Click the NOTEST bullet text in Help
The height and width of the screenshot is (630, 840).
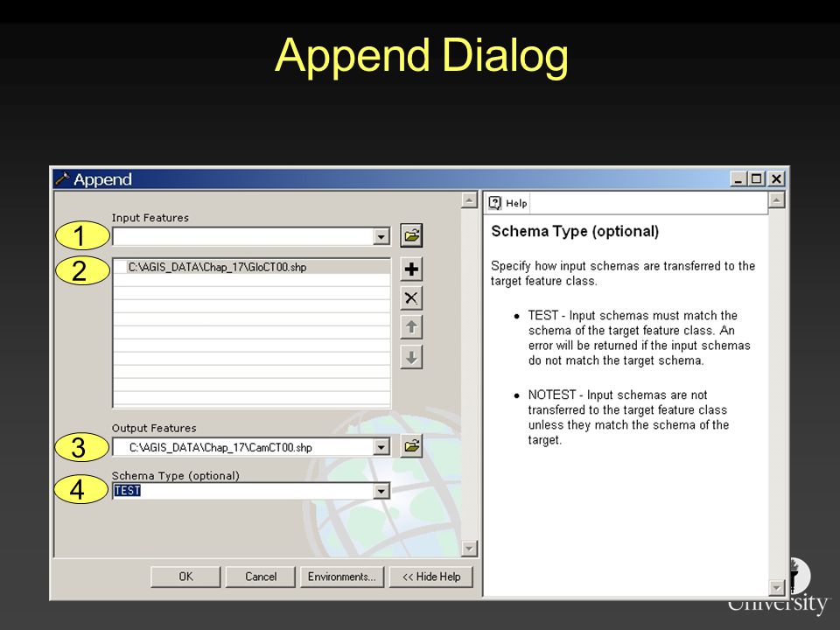pos(628,417)
